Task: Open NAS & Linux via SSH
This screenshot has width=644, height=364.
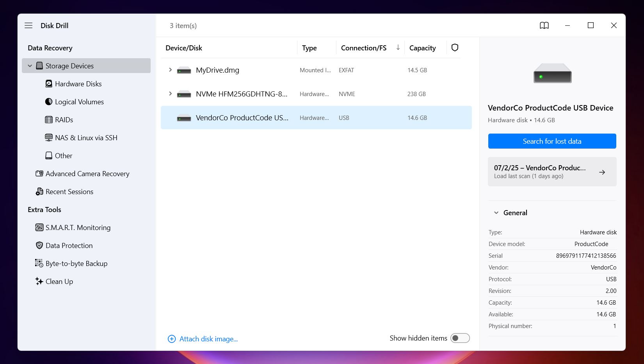Action: [x=86, y=137]
